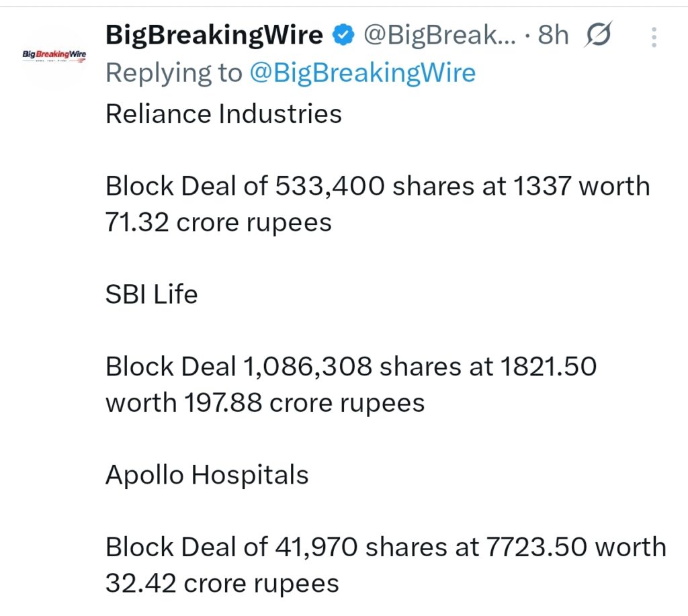Image resolution: width=688 pixels, height=616 pixels.
Task: Click the SBI Life line in the post
Action: pyautogui.click(x=151, y=294)
